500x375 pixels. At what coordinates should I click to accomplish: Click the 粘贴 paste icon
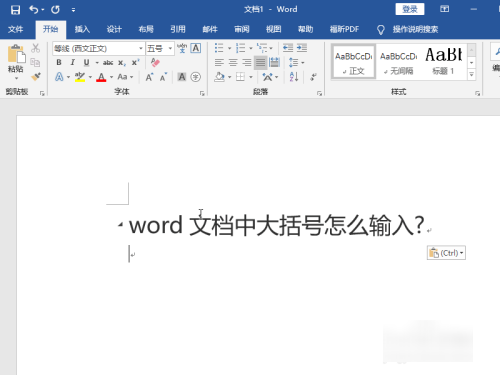(16, 54)
